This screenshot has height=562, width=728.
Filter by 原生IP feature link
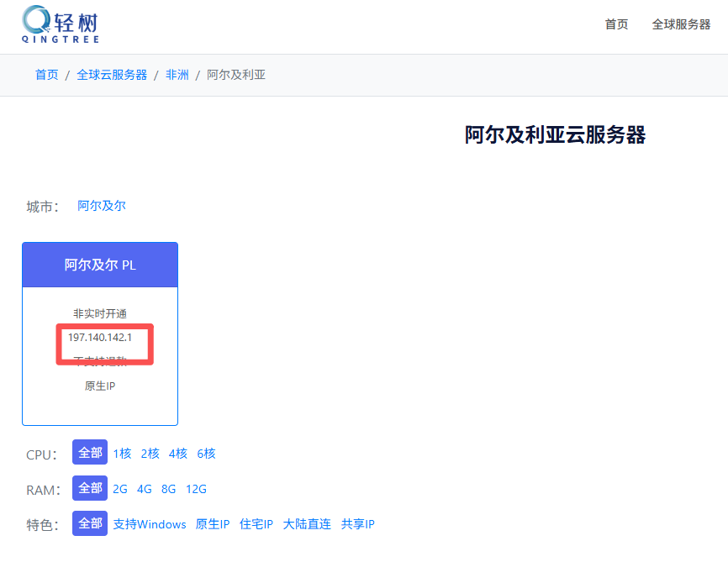(x=213, y=524)
